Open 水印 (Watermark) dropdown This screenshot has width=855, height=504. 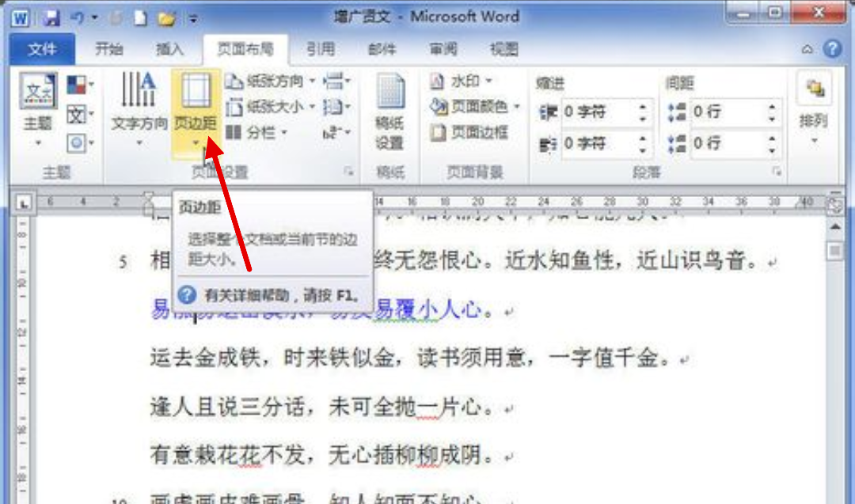462,81
